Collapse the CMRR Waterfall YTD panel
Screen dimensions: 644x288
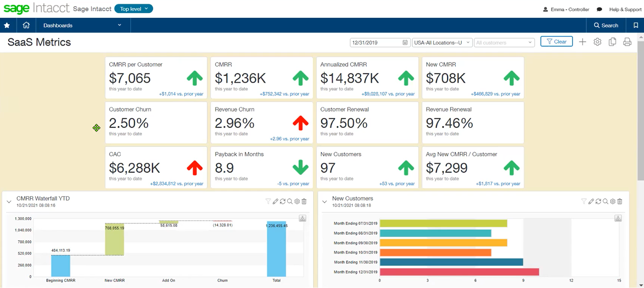pyautogui.click(x=9, y=202)
